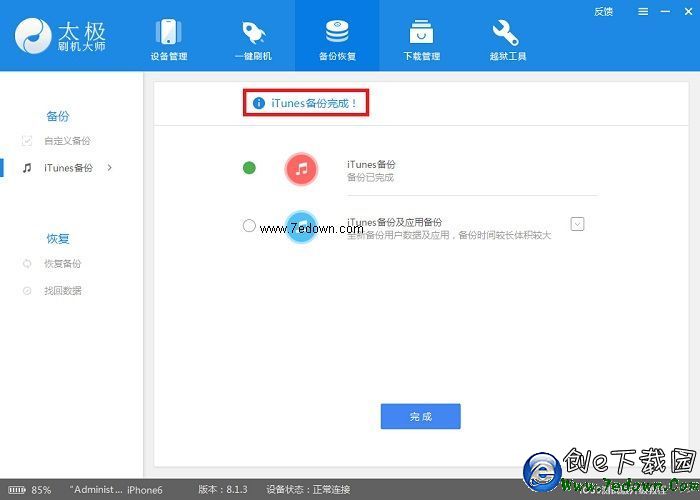Select 恢复备份 in the sidebar
The image size is (700, 500).
[62, 263]
